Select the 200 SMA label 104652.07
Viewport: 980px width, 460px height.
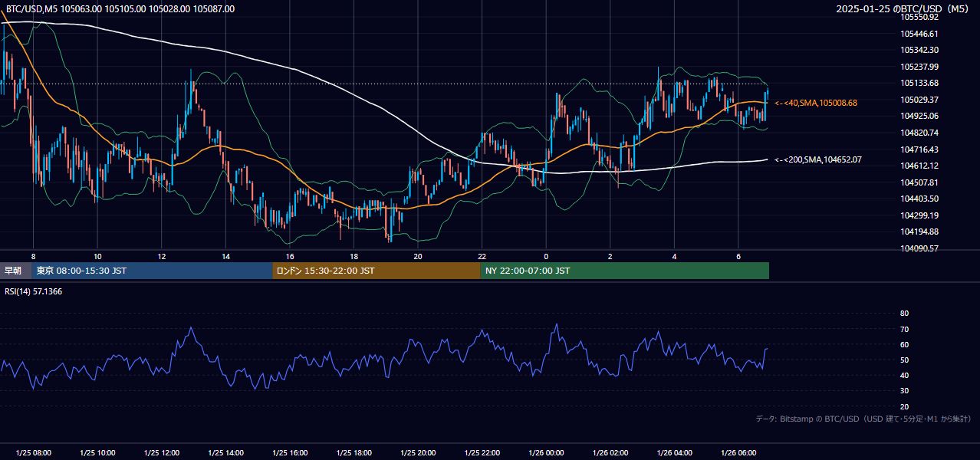point(818,159)
